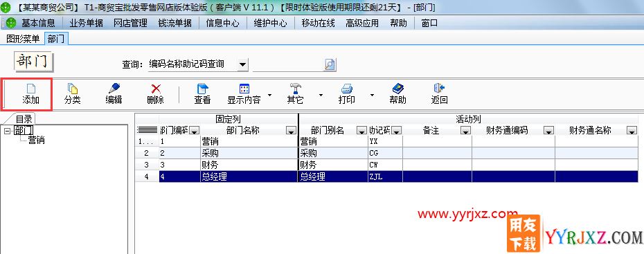Open the 业务单据 menu
Screen dimensions: 644x254
point(87,24)
